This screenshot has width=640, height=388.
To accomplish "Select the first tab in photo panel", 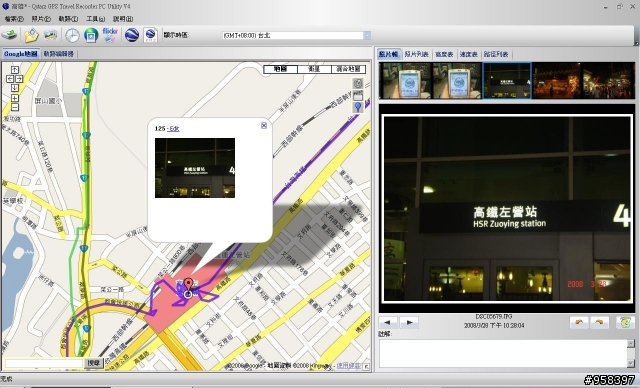I will 388,54.
